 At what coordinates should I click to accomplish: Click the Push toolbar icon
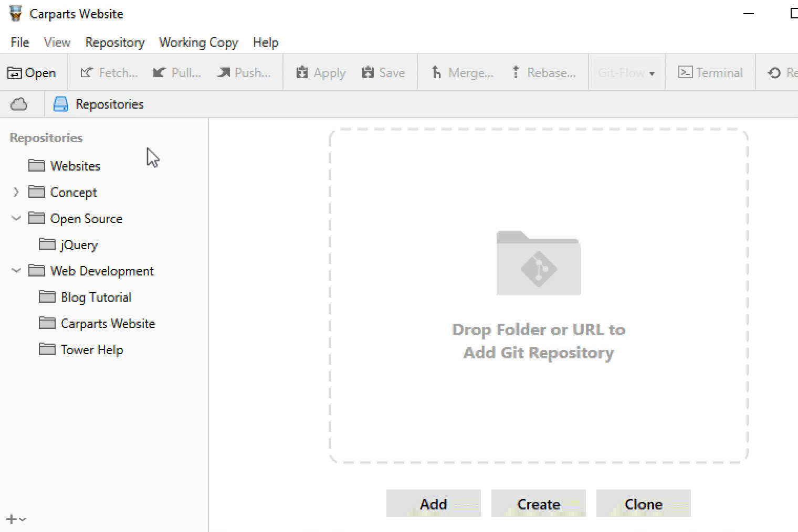tap(224, 72)
